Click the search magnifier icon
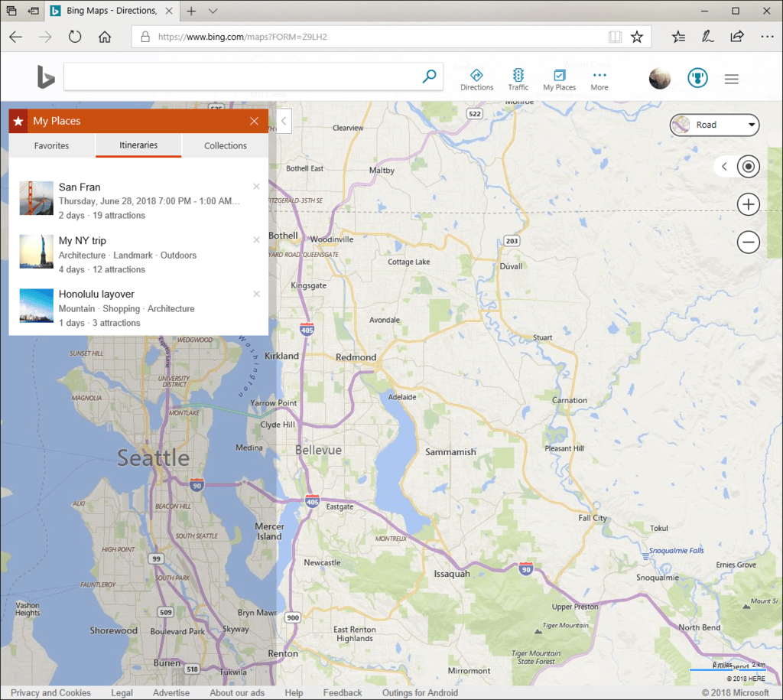Screen dimensions: 783x700 tap(429, 77)
